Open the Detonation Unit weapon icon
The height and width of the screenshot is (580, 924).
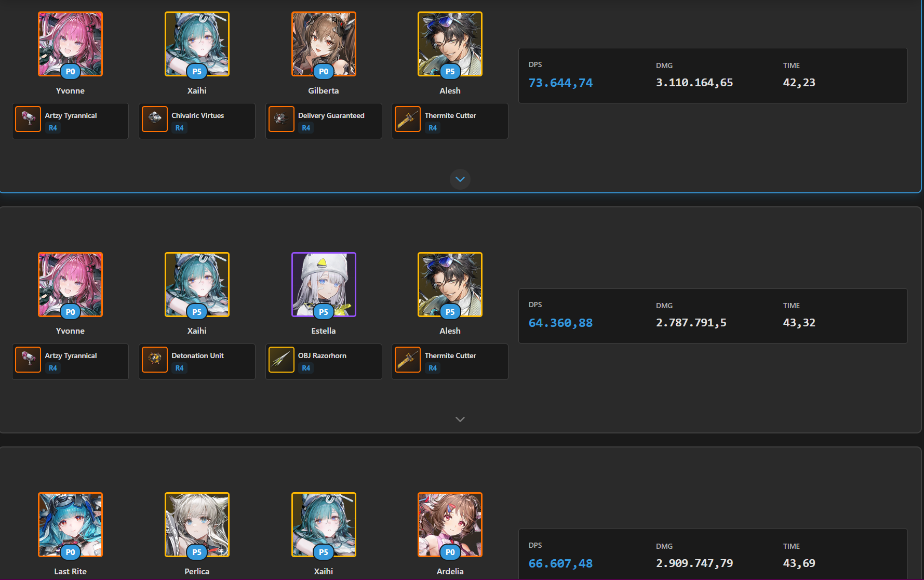pos(155,360)
